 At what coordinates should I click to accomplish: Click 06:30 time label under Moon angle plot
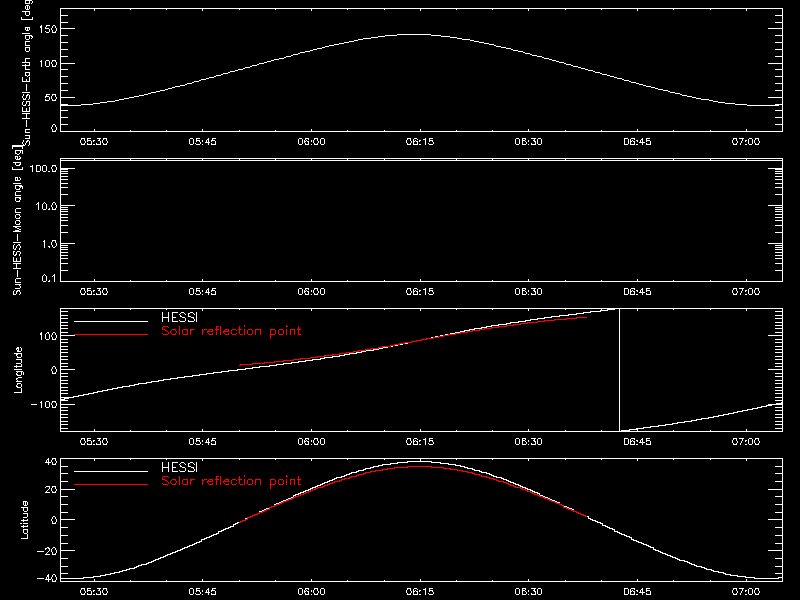[x=529, y=292]
